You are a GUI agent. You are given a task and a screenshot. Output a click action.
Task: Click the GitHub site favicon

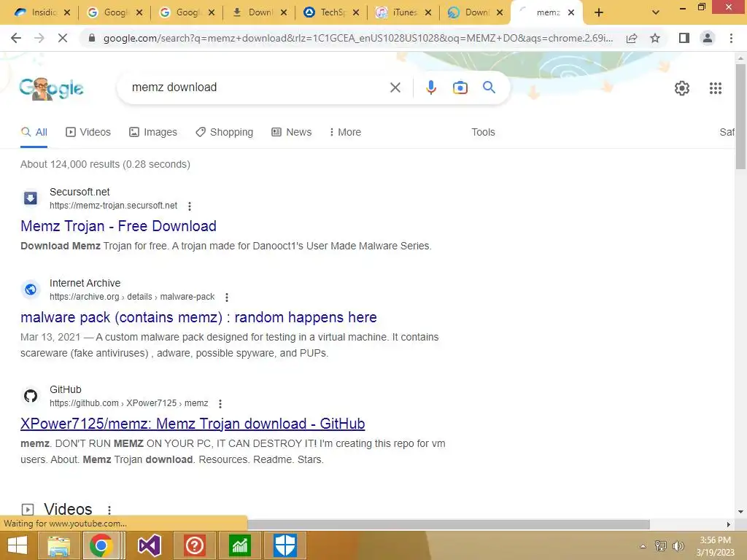[31, 396]
